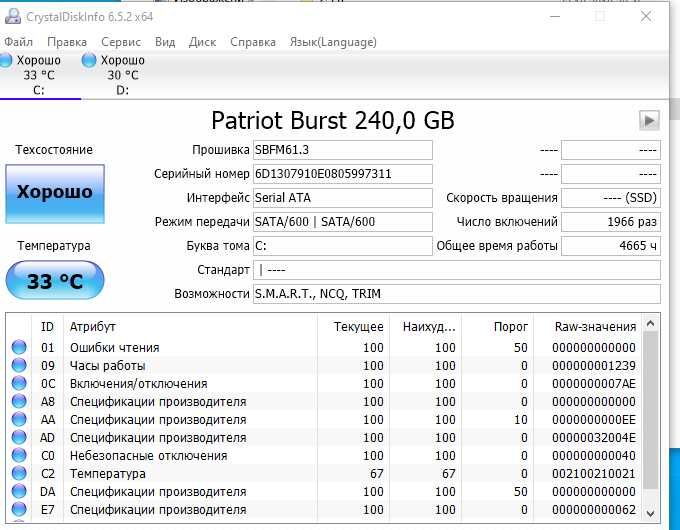Screen dimensions: 680x530
Task: Click the large Хорошо health status button
Action: click(55, 194)
